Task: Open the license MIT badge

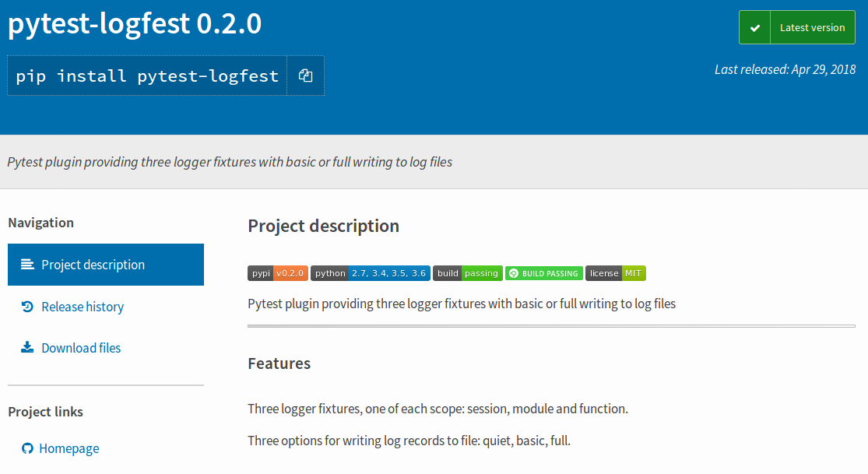Action: click(615, 273)
